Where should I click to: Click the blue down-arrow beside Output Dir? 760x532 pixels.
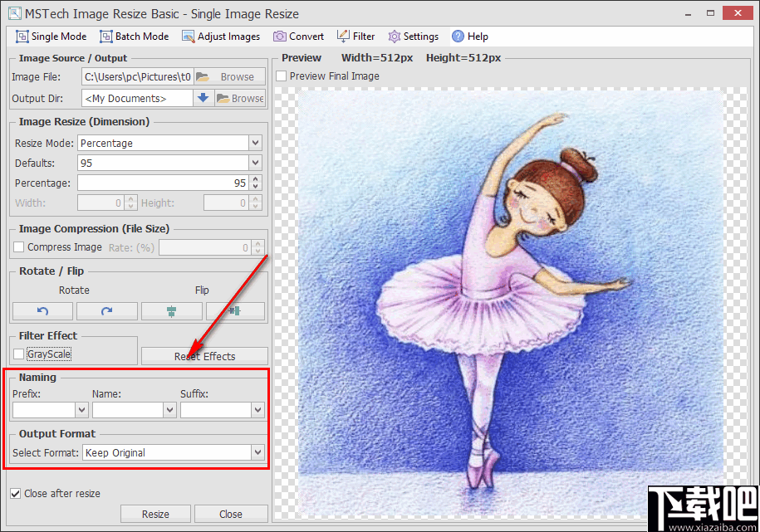click(203, 98)
